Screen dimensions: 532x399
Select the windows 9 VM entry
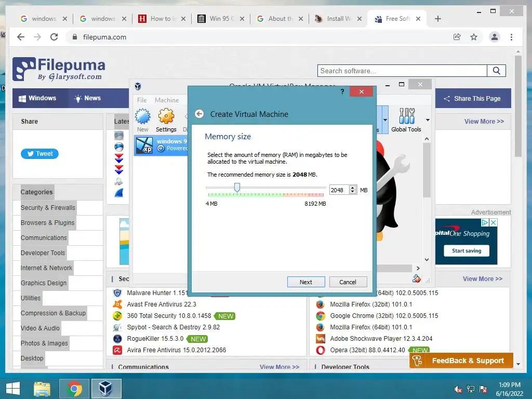tap(161, 145)
